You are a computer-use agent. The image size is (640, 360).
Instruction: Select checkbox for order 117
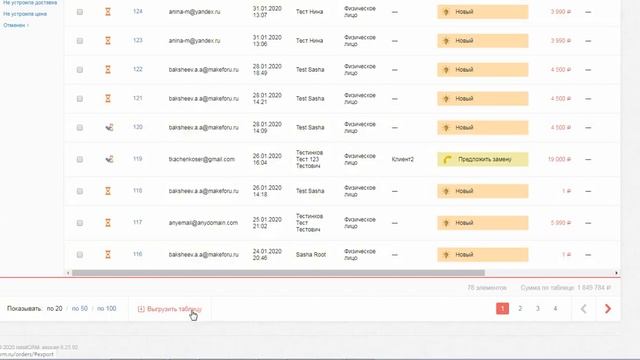(x=80, y=223)
